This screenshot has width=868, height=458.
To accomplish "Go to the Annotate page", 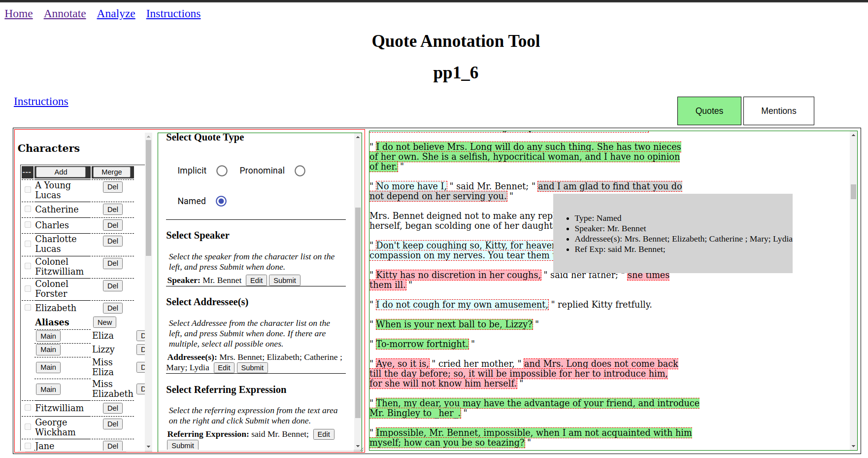I will 65,14.
